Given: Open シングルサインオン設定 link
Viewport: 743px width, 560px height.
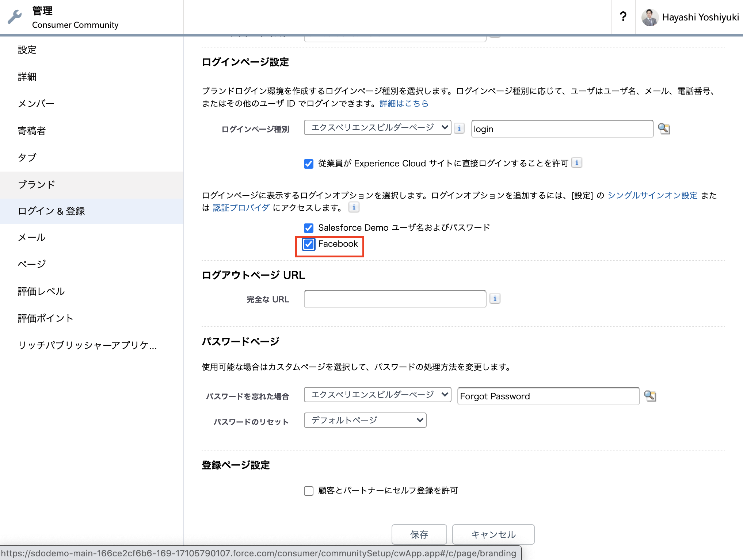Looking at the screenshot, I should click(652, 196).
